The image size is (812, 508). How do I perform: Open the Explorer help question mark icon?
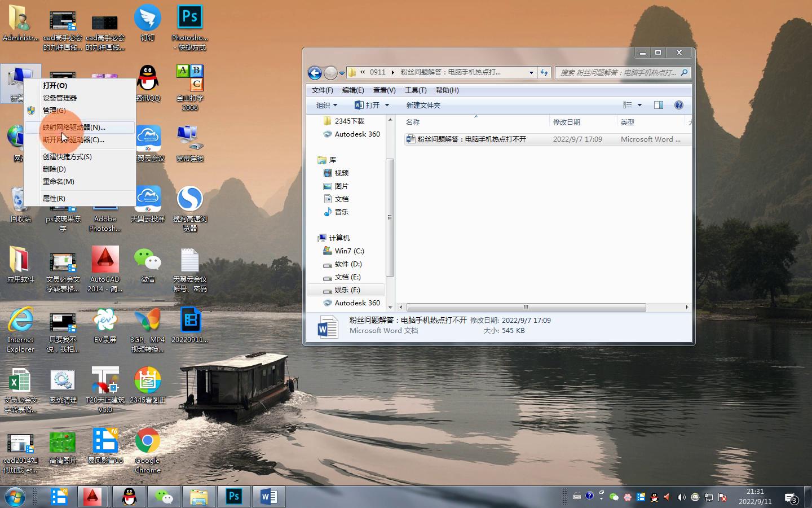(679, 105)
